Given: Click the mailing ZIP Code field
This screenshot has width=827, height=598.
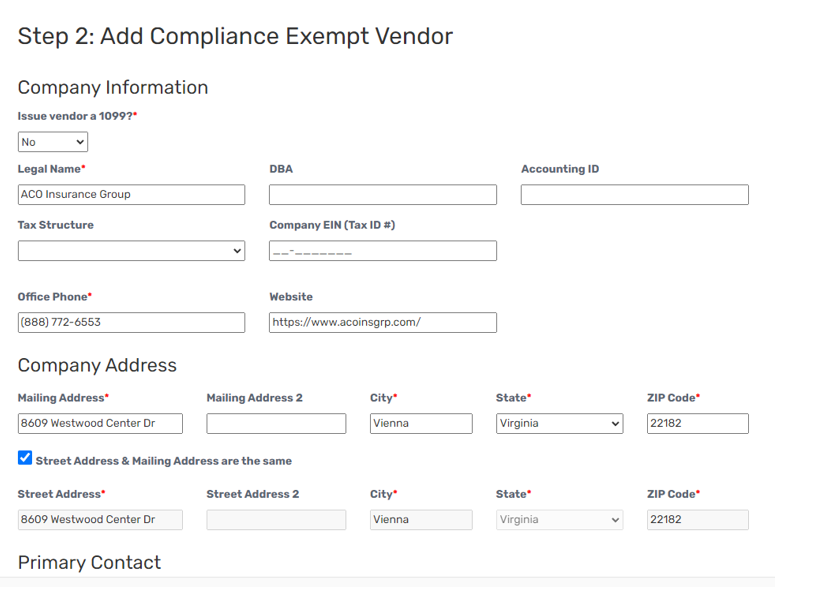Looking at the screenshot, I should coord(698,423).
